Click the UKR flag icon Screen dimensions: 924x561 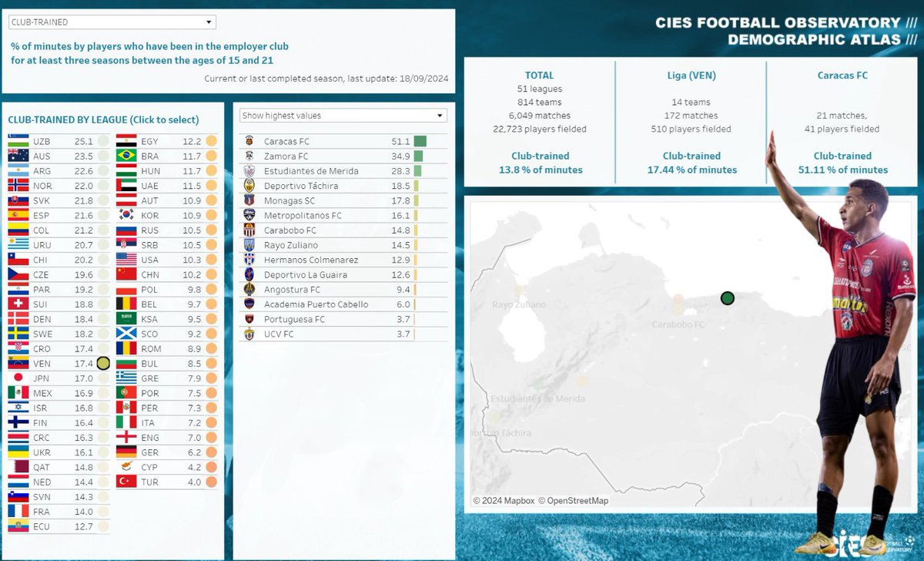pos(18,452)
